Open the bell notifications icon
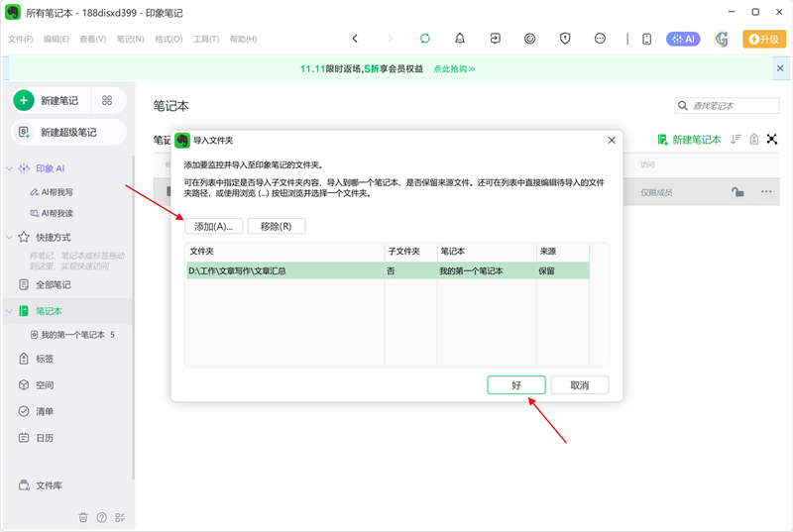 460,39
